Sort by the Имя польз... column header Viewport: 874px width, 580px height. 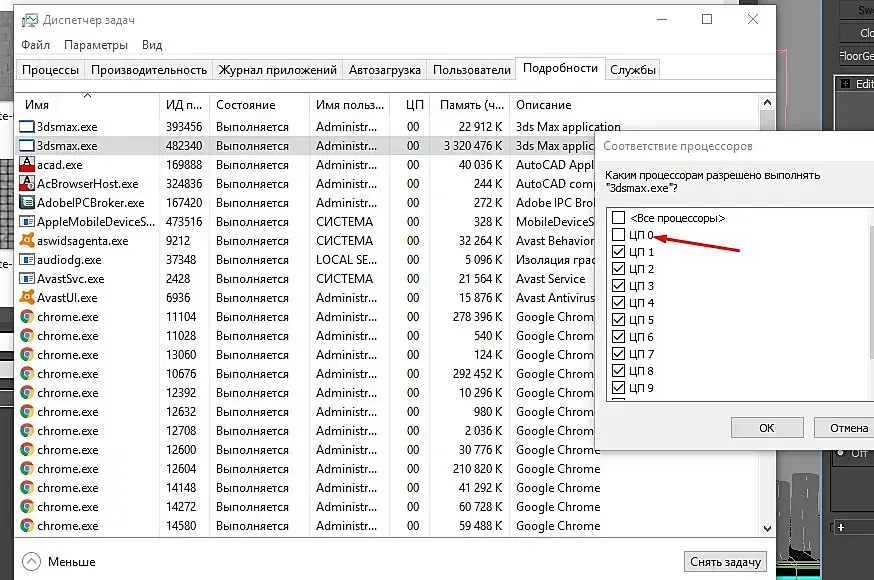click(x=349, y=105)
